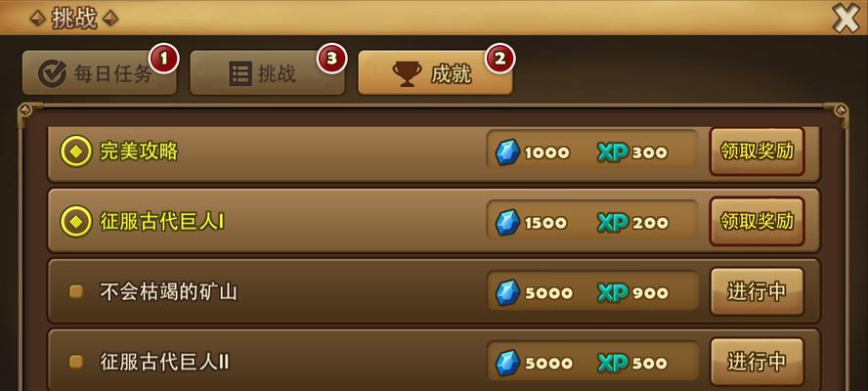Tap the XP icon next to 500
The width and height of the screenshot is (868, 391).
click(x=613, y=364)
